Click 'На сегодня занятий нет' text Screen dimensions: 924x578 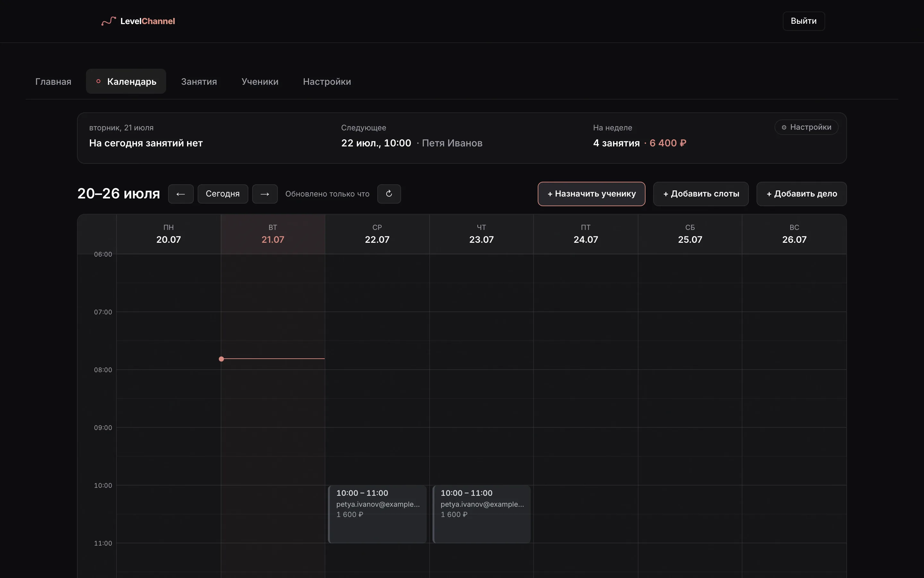pos(146,143)
